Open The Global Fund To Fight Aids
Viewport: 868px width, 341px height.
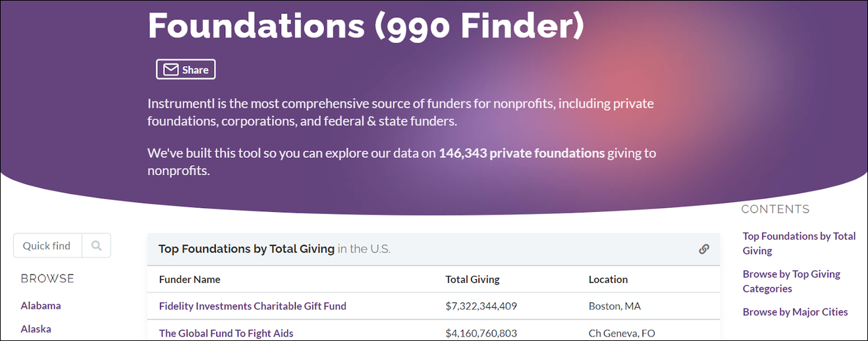pos(227,333)
